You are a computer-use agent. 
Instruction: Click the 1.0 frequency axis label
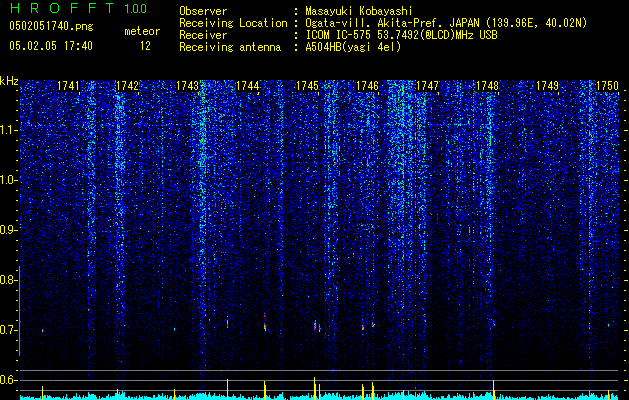(8, 180)
